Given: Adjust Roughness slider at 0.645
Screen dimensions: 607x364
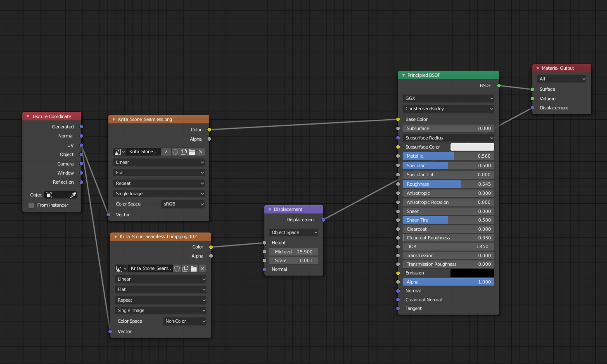Looking at the screenshot, I should 448,184.
